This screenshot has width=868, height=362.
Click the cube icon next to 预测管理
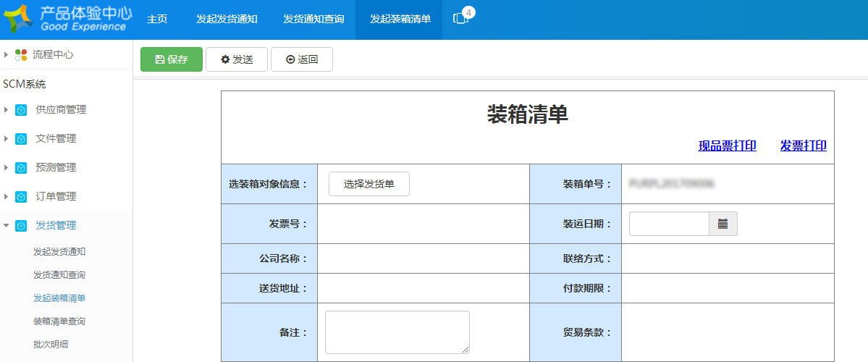tap(21, 168)
